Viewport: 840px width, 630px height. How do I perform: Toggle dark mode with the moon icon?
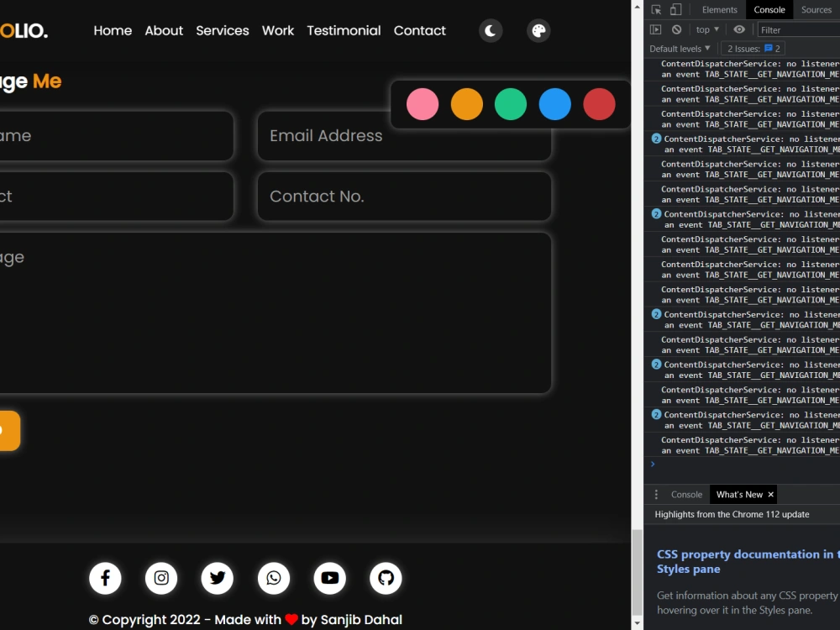pyautogui.click(x=491, y=31)
